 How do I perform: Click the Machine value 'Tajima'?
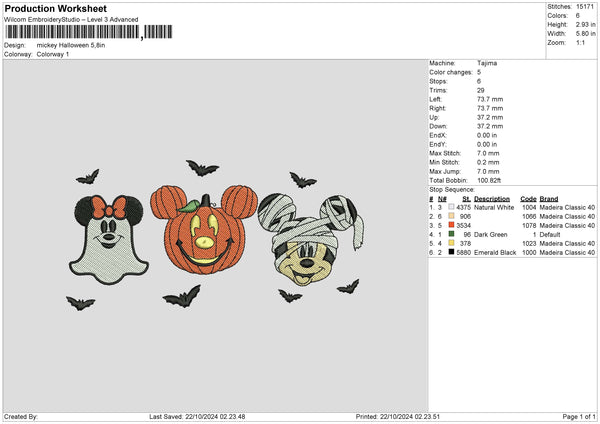[x=487, y=63]
